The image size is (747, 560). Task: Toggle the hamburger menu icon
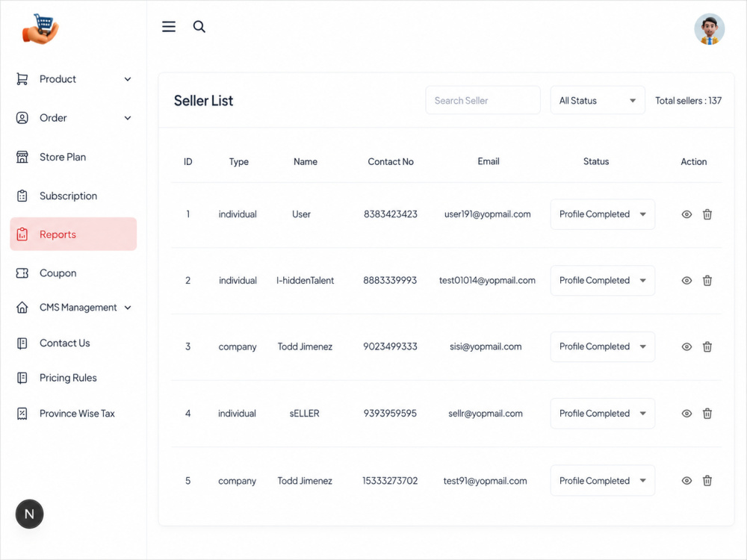[x=169, y=27]
